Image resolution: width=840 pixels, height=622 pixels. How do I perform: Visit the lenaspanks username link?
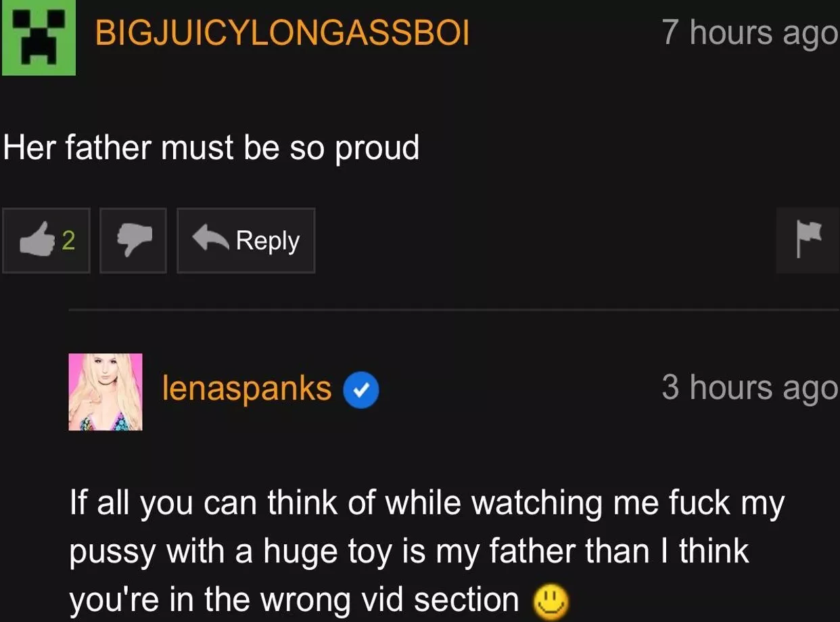[247, 388]
